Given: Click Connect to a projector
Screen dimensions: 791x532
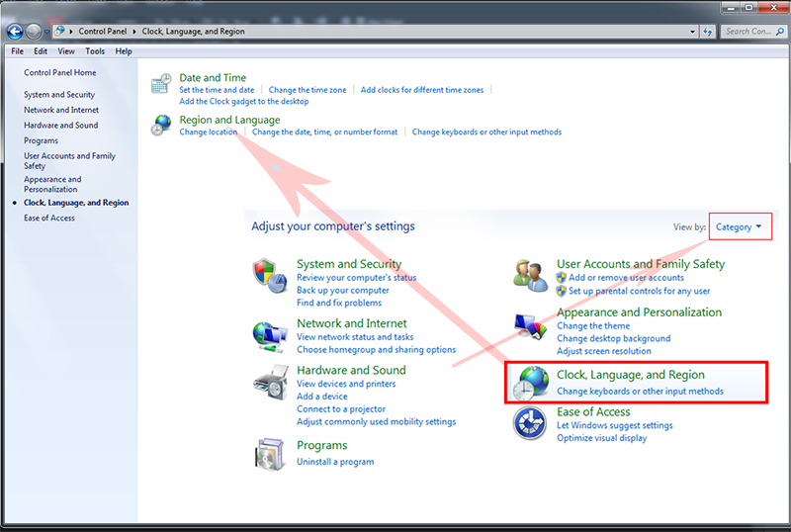Looking at the screenshot, I should (341, 408).
